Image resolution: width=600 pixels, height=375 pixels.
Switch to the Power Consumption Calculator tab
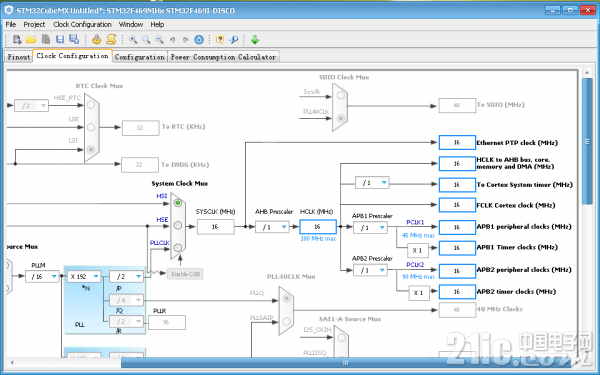click(x=223, y=57)
